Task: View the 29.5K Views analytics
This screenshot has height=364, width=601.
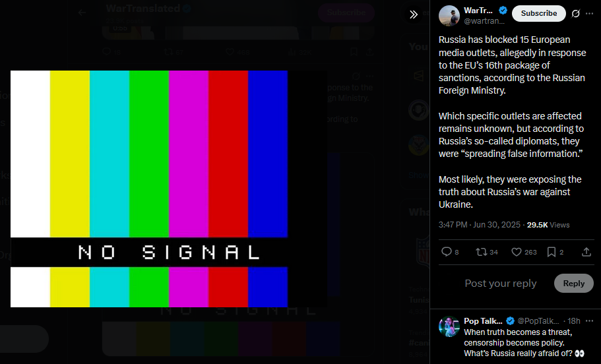Action: [x=548, y=225]
